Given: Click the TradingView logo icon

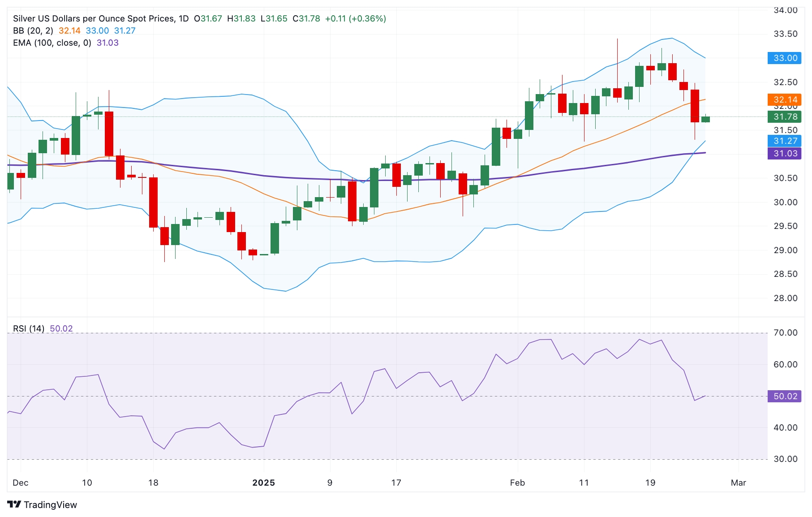Looking at the screenshot, I should coord(14,504).
